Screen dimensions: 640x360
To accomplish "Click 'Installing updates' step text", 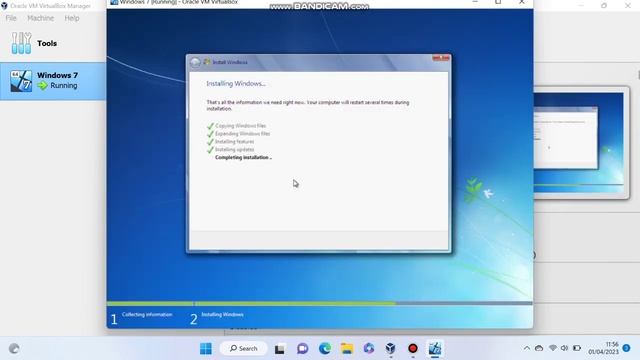I will point(235,149).
